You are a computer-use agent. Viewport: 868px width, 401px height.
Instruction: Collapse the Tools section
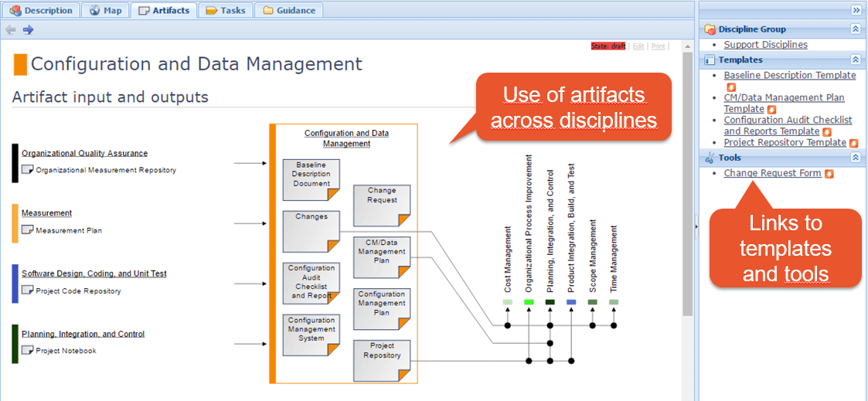[x=856, y=158]
